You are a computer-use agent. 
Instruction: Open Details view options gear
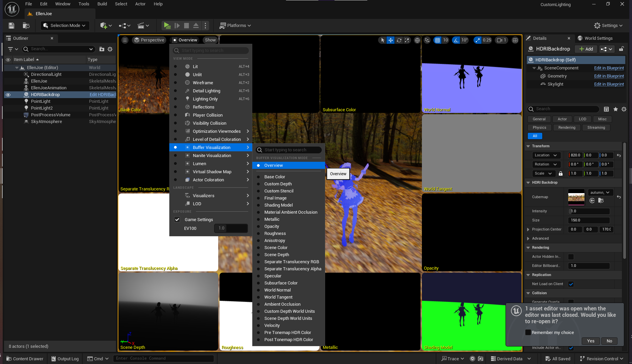click(x=624, y=109)
